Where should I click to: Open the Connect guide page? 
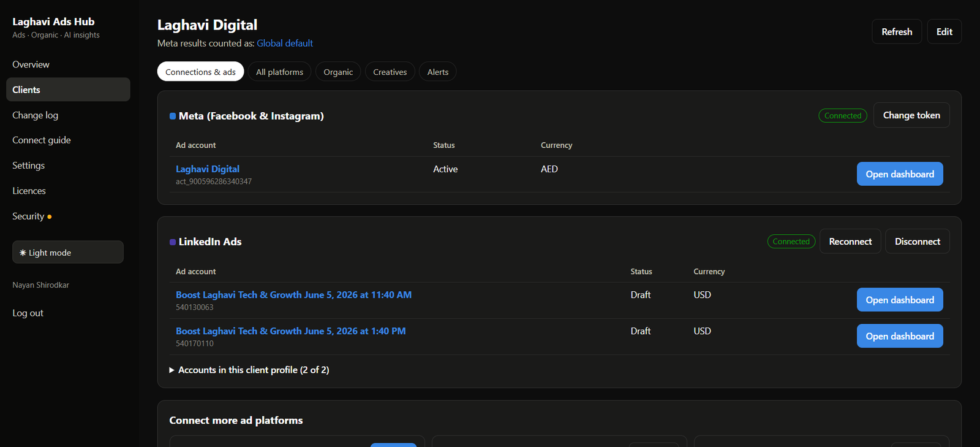pos(42,140)
